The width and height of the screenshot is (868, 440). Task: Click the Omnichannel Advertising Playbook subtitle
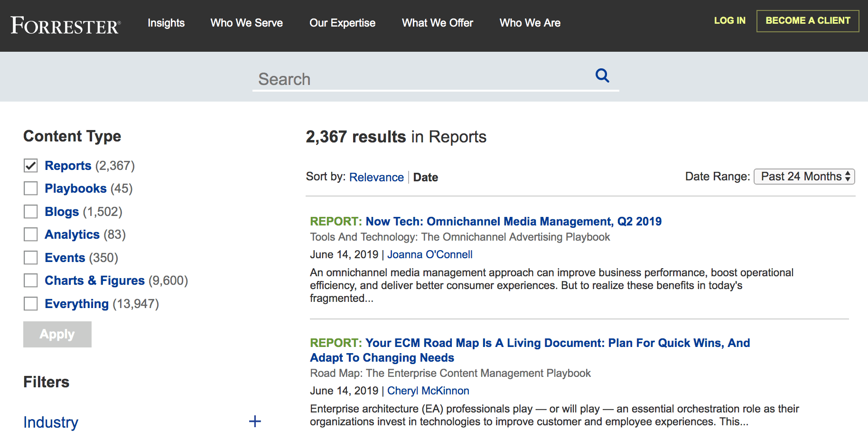[460, 237]
